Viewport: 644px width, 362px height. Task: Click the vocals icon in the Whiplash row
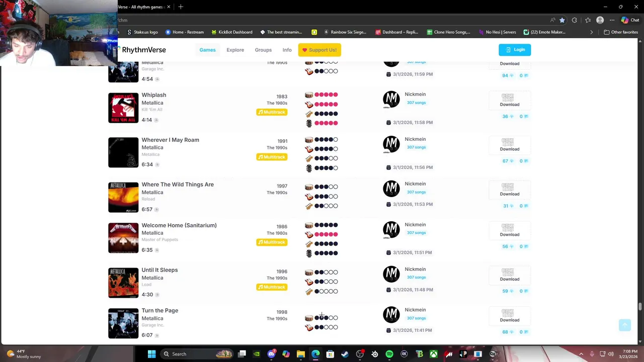[309, 123]
